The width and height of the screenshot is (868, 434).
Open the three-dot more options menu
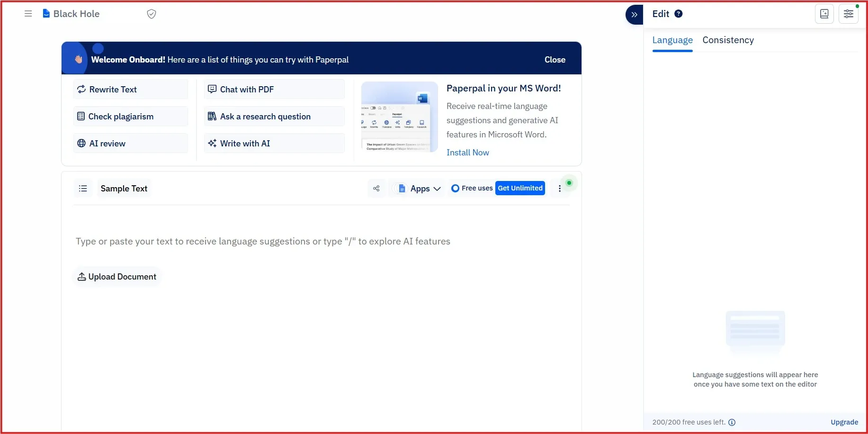[x=560, y=189]
